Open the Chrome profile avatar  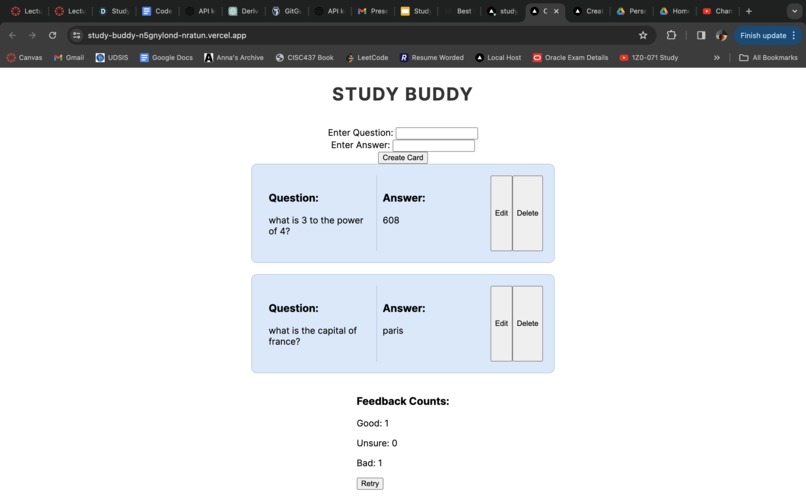[x=721, y=35]
